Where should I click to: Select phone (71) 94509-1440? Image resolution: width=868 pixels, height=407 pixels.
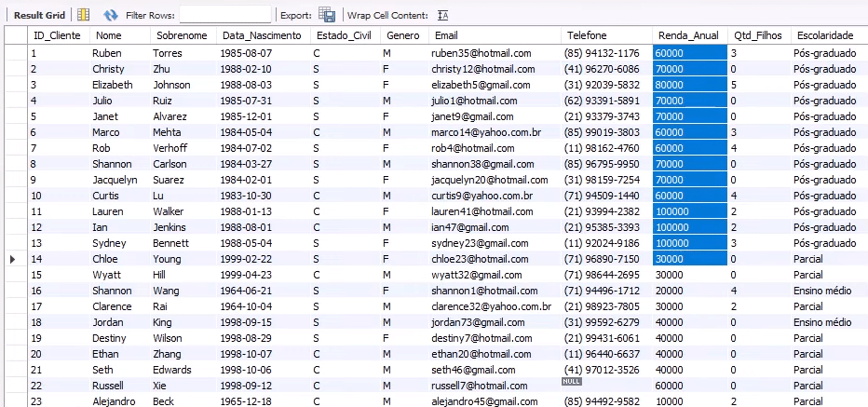pos(602,196)
